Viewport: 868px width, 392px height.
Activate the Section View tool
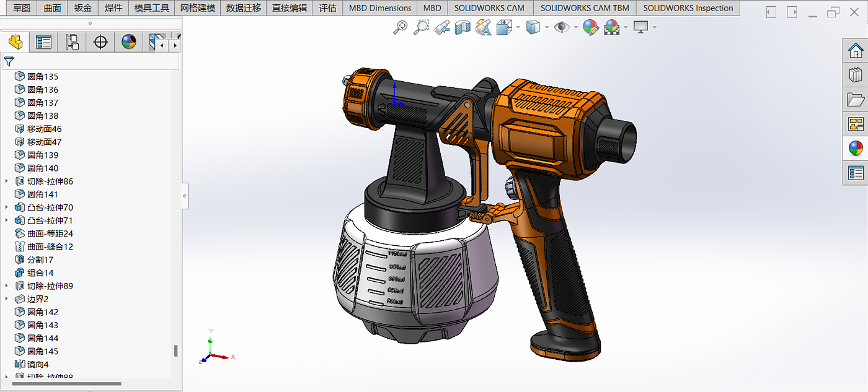point(463,27)
